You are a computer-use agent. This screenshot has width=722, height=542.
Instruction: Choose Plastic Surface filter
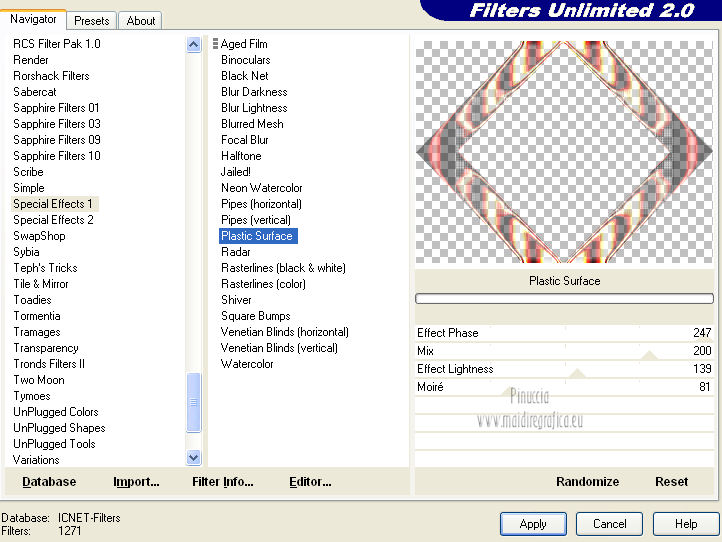258,236
